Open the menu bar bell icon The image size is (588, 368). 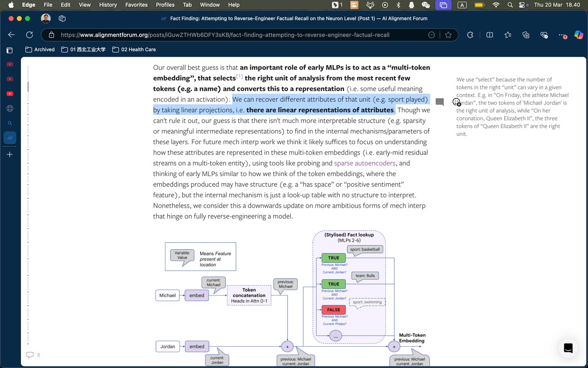(x=412, y=5)
